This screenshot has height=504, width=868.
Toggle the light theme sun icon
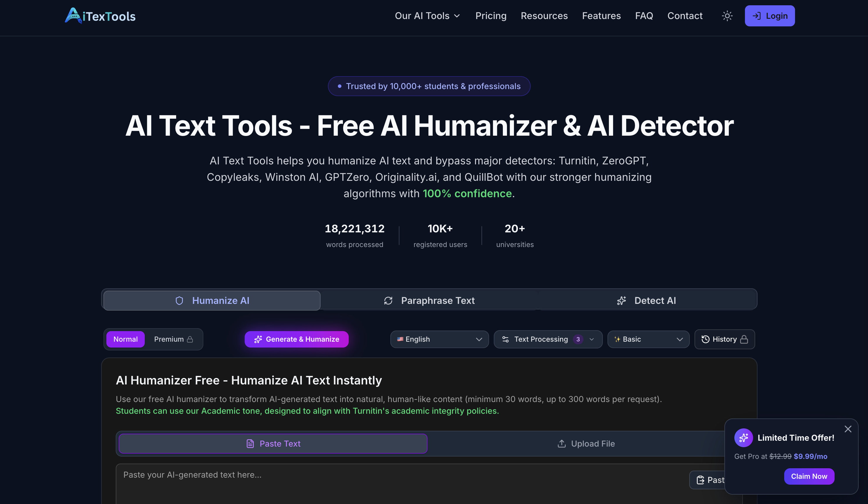[727, 16]
